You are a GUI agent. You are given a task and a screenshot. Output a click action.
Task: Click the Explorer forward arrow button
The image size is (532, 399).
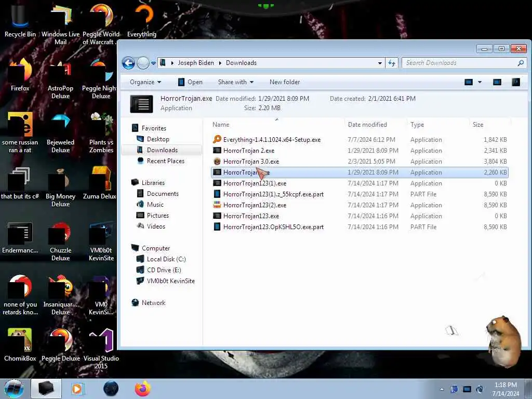coord(143,63)
